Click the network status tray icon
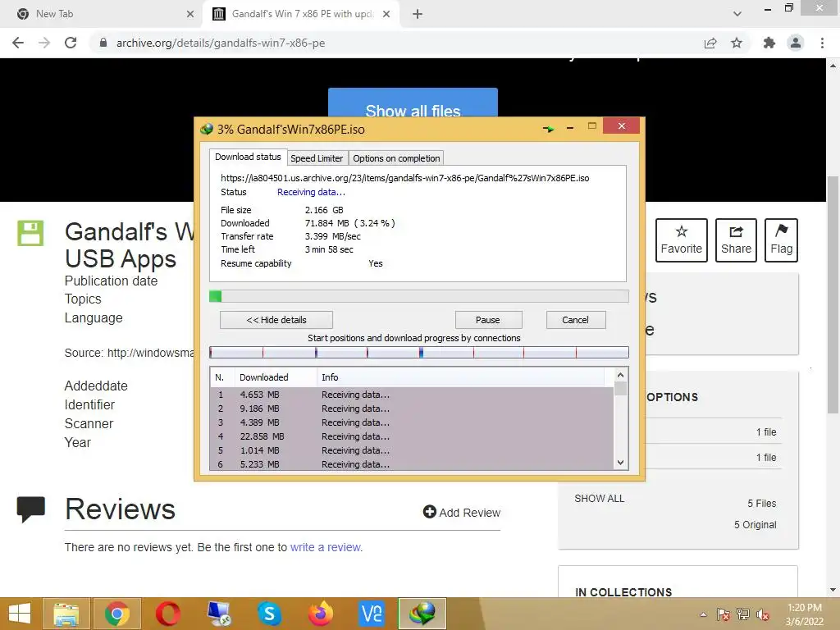The width and height of the screenshot is (840, 630). [743, 614]
